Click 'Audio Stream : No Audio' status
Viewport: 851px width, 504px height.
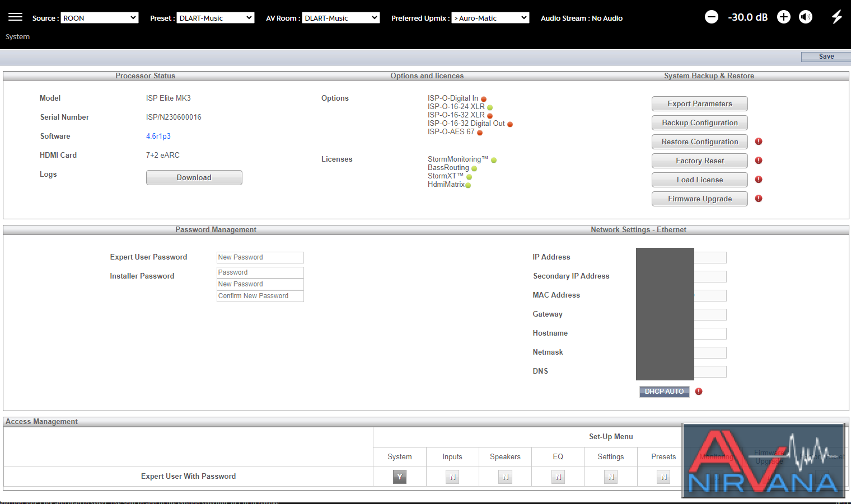click(582, 18)
